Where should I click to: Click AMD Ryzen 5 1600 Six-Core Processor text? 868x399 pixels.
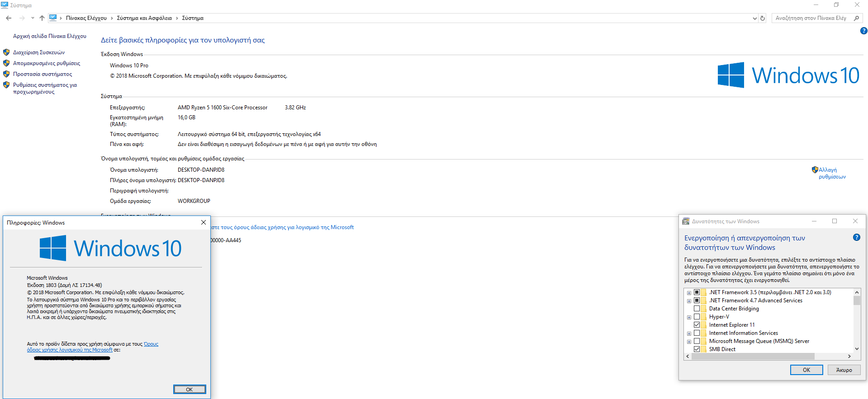pos(223,108)
